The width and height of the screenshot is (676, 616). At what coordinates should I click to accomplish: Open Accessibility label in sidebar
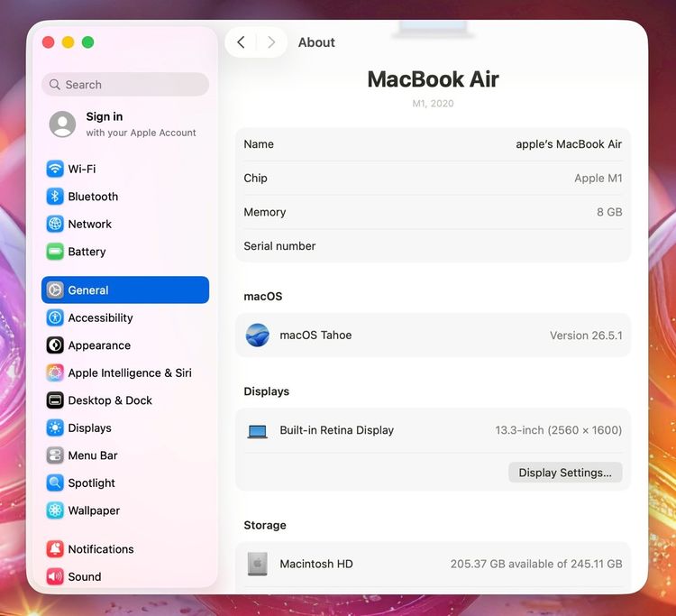(100, 318)
